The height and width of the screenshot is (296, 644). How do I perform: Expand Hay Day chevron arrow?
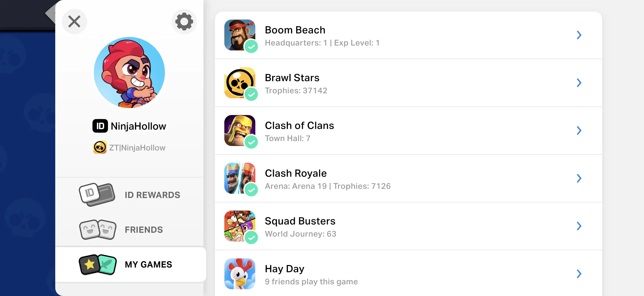tap(579, 274)
